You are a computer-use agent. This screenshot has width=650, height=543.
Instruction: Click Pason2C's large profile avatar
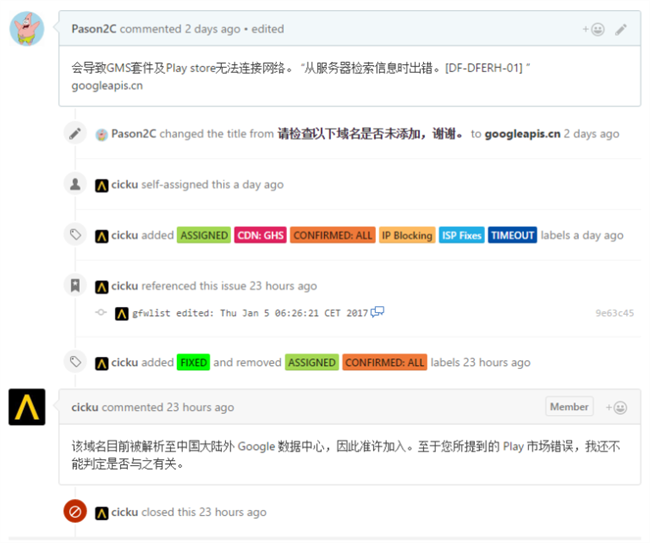tap(27, 28)
